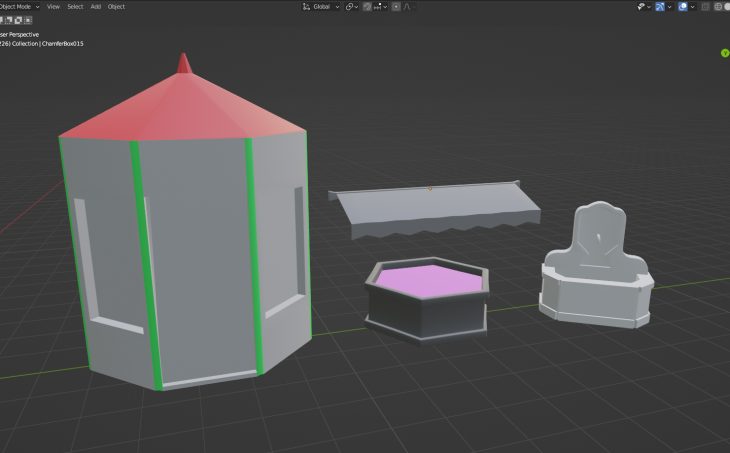Toggle X-ray view mode

coord(707,6)
